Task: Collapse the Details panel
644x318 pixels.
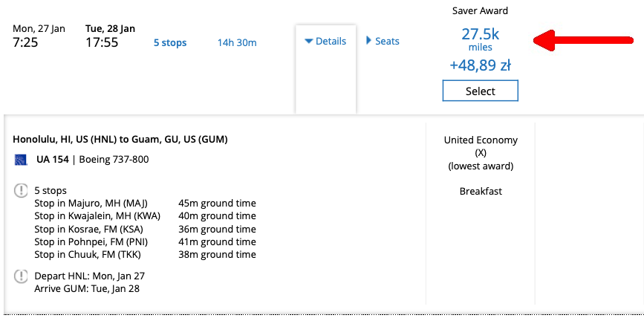Action: (x=325, y=42)
